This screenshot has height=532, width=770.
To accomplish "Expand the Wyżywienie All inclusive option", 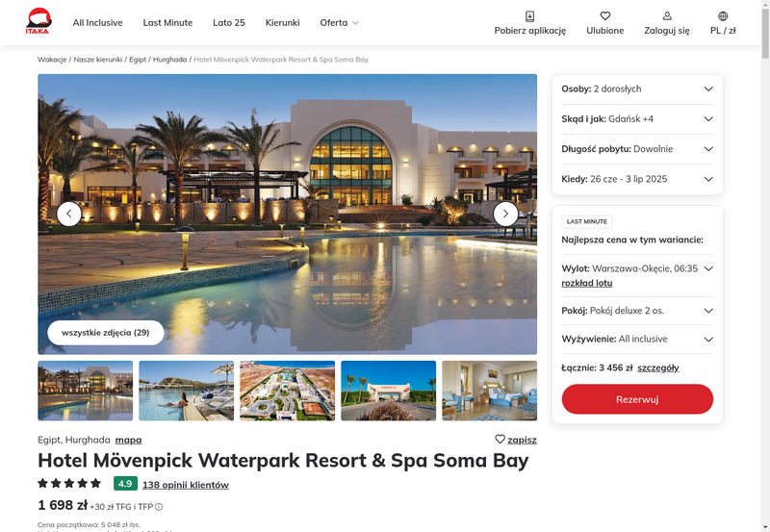I will click(x=637, y=340).
